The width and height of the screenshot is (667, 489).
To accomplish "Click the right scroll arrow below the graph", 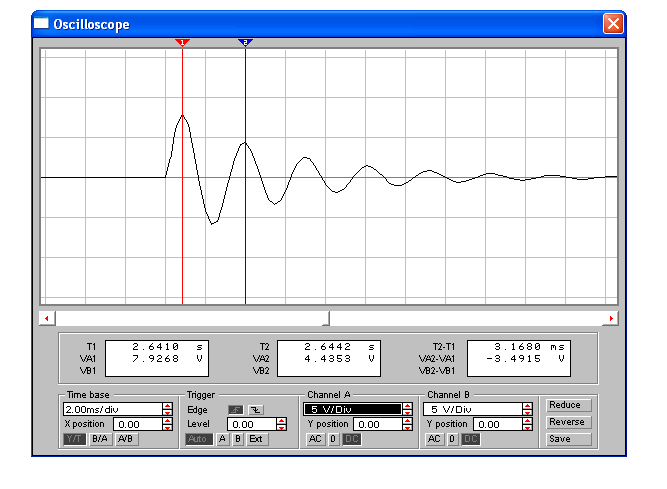I will pyautogui.click(x=611, y=318).
